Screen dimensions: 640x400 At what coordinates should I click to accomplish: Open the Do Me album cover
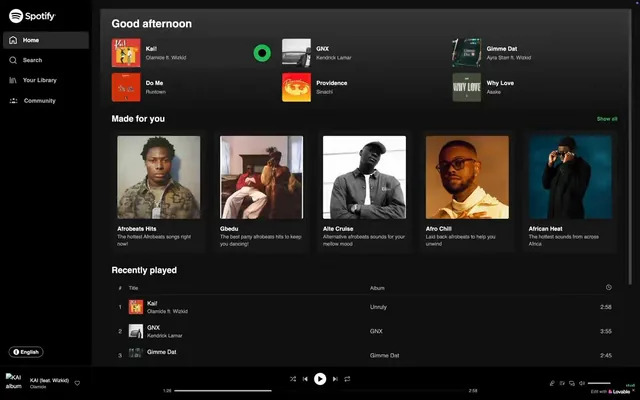point(126,87)
